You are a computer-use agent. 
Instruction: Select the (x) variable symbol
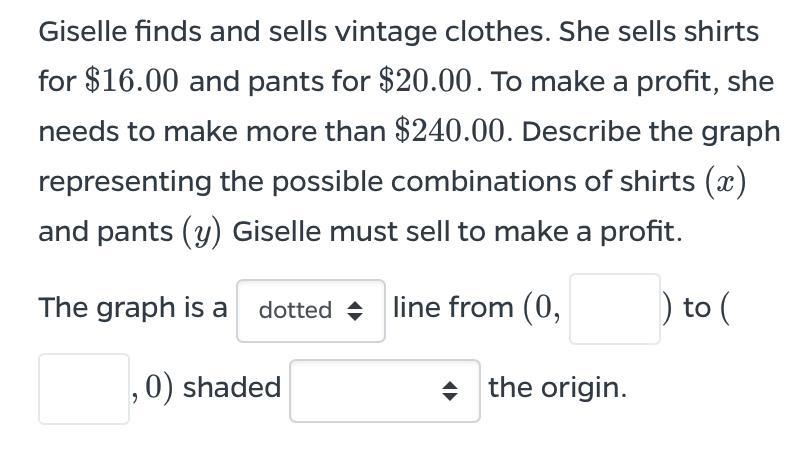[726, 182]
